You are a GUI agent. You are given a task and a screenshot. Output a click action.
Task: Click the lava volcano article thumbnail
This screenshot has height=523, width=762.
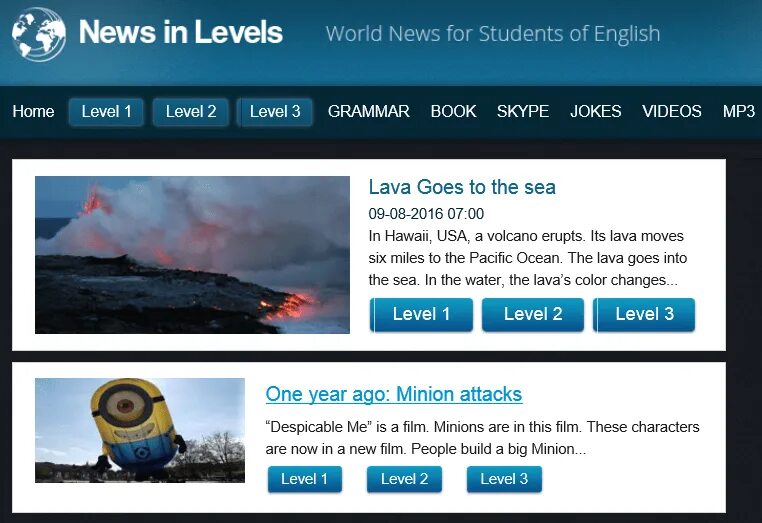[x=192, y=255]
